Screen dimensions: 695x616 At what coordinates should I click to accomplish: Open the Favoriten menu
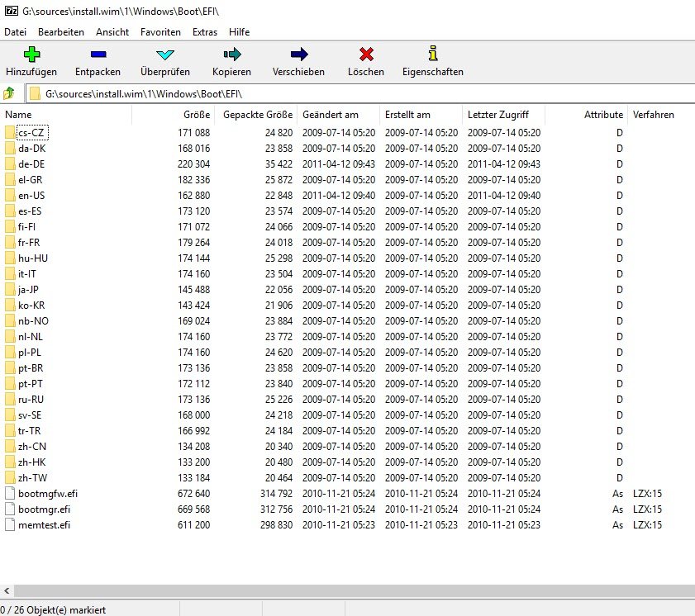point(160,31)
